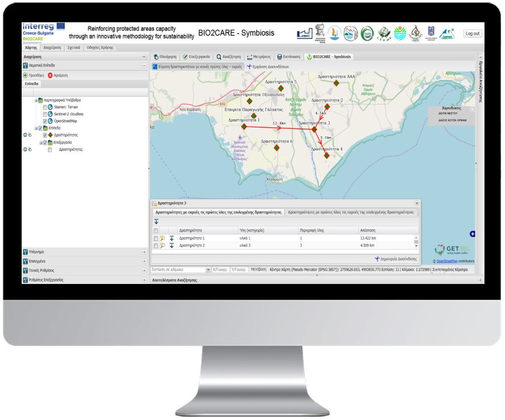Expand the Γενικές Ρυθμίσεις section
Viewport: 505px width, 420px height.
pos(144,271)
